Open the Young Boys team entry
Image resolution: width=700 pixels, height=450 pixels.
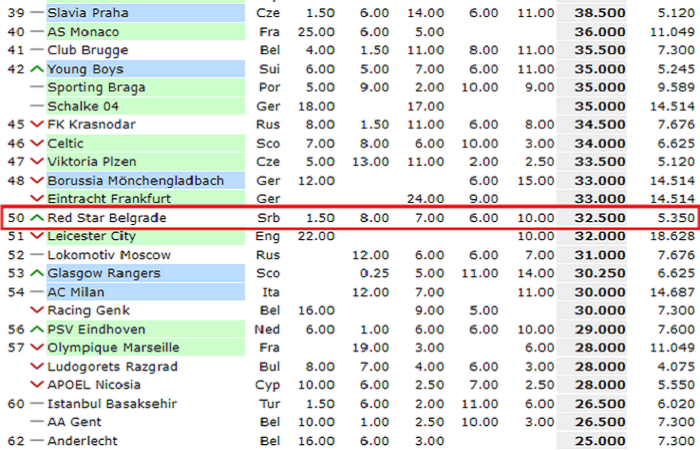pyautogui.click(x=85, y=69)
